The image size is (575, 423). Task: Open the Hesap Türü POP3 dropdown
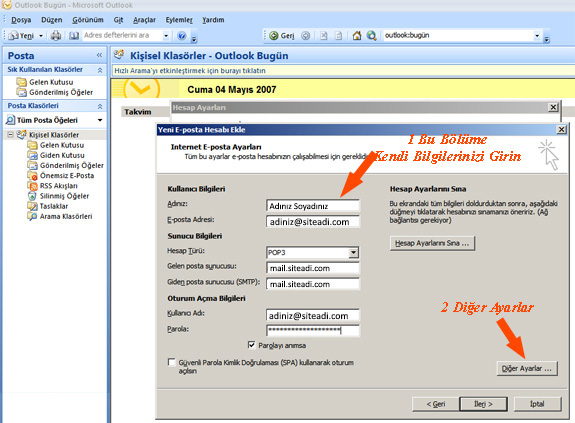click(x=353, y=252)
